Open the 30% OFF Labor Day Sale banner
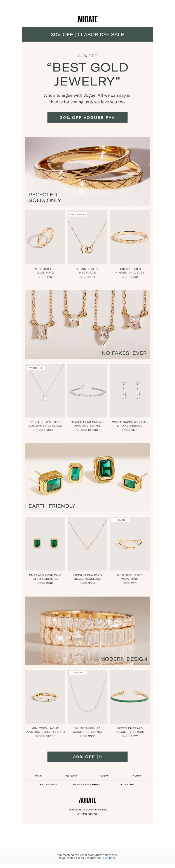This screenshot has width=175, height=868. 87,34
